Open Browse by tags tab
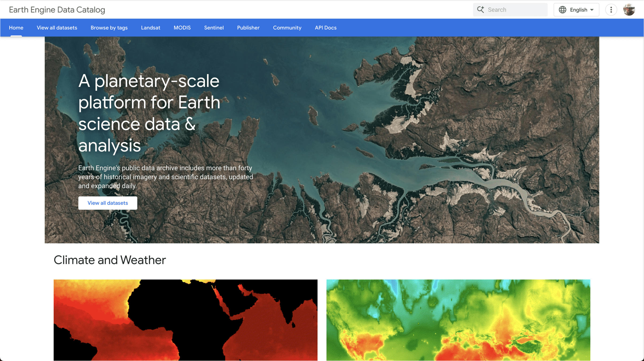 (x=109, y=28)
